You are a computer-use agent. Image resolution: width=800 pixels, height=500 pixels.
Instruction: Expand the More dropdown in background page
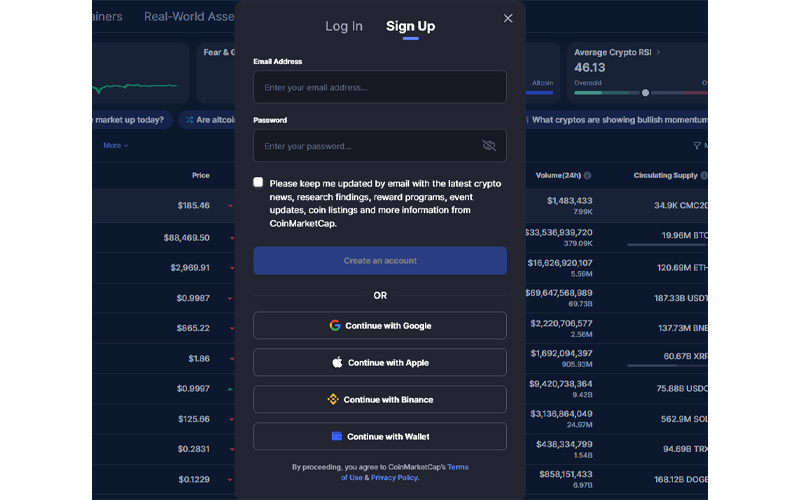(116, 146)
